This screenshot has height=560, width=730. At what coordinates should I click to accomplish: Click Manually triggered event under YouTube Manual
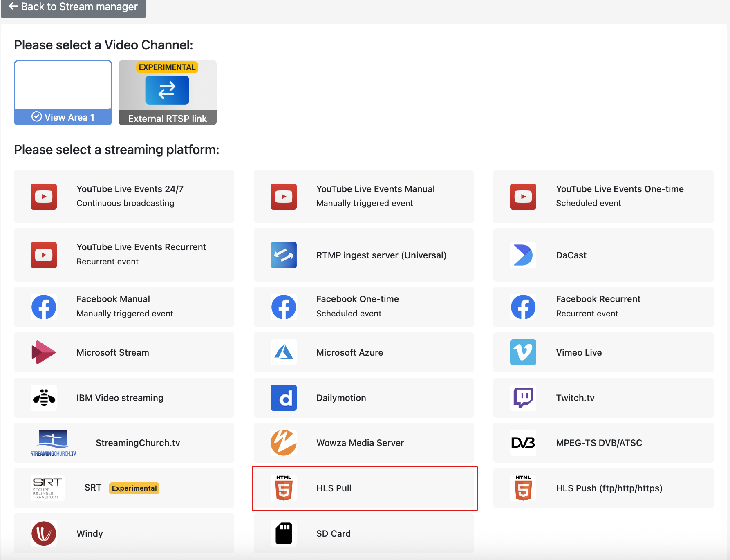point(365,203)
